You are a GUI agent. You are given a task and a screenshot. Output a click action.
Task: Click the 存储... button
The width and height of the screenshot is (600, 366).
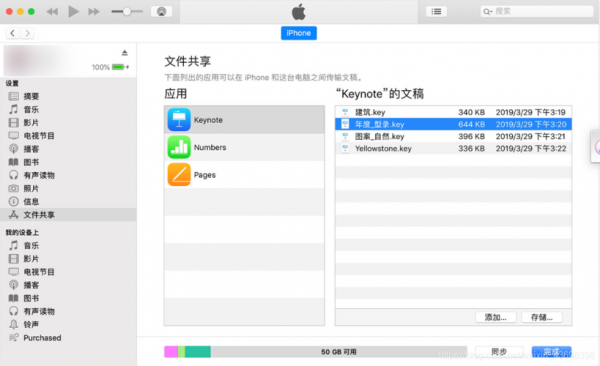(542, 317)
